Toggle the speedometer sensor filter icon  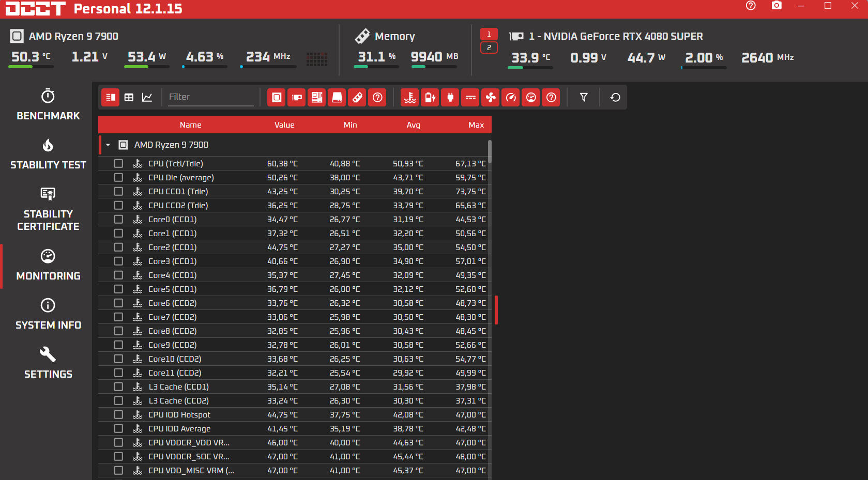click(511, 97)
